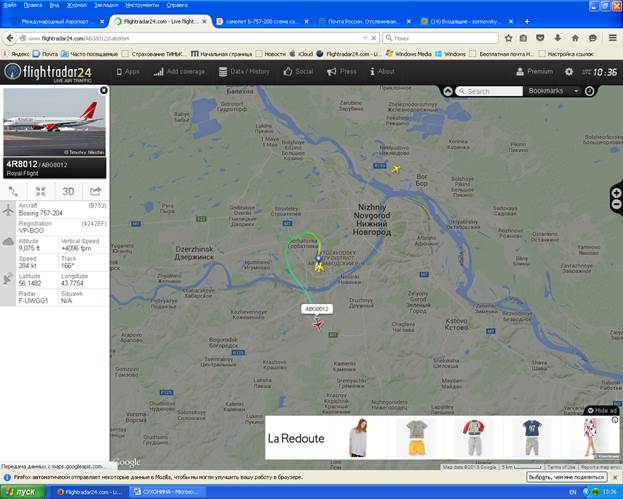Open the iCloud bookmark
The image size is (623, 499).
(301, 54)
